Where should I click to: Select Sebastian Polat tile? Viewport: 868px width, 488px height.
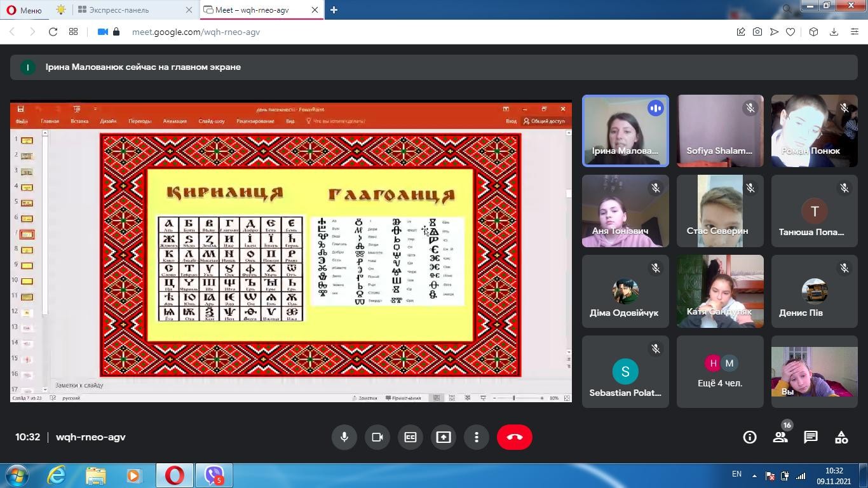click(625, 372)
